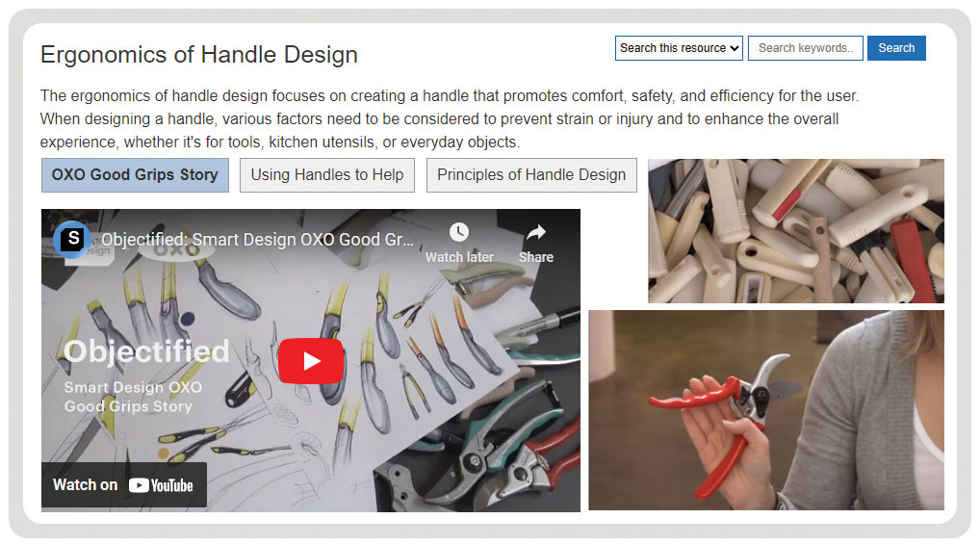The height and width of the screenshot is (545, 980).
Task: Switch to Using Handles to Help tab
Action: tap(327, 175)
